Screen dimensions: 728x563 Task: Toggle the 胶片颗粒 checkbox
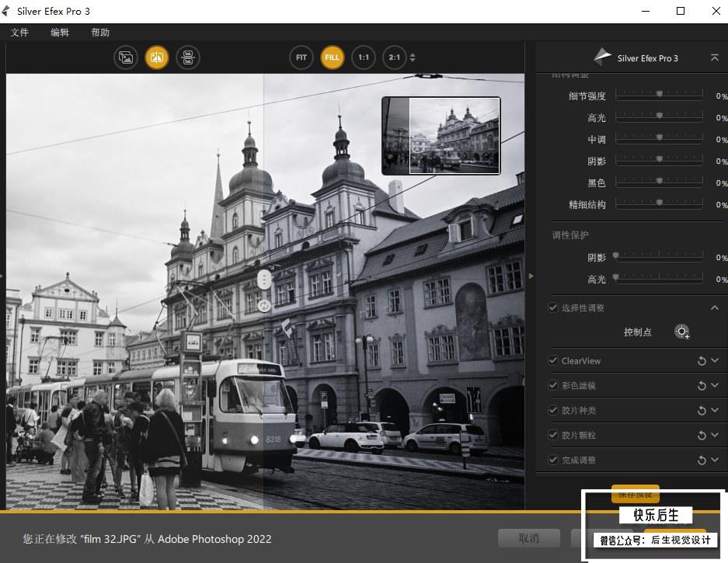tap(553, 434)
